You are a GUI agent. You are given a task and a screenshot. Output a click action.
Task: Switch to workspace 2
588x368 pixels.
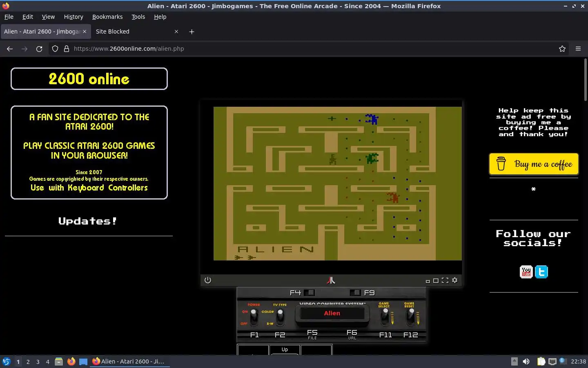pyautogui.click(x=28, y=361)
